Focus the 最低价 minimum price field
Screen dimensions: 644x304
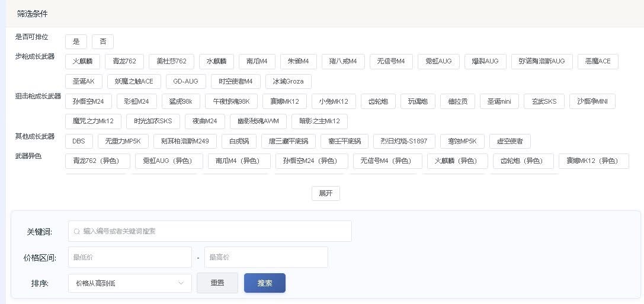tap(130, 257)
